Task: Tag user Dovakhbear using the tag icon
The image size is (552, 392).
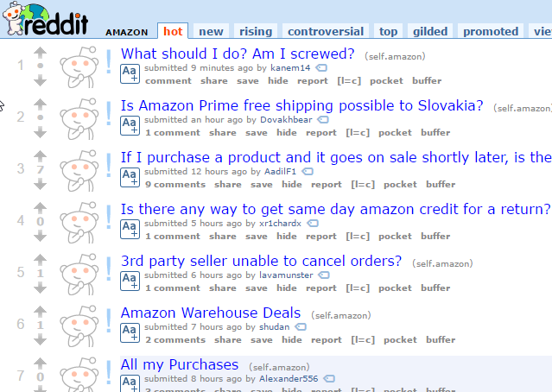Action: pyautogui.click(x=323, y=120)
